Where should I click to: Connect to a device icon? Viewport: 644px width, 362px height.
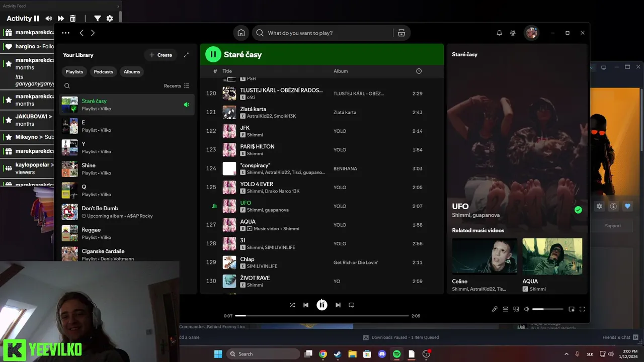[x=516, y=309]
